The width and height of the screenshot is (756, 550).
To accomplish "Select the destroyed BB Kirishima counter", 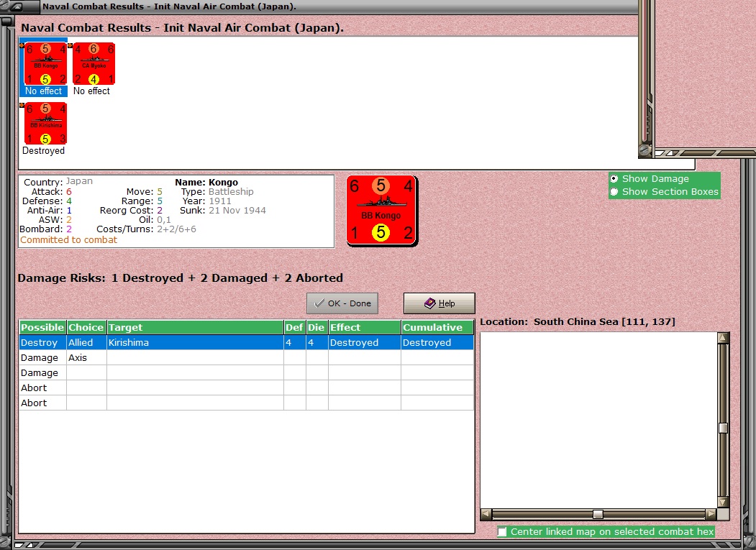I will tap(45, 123).
